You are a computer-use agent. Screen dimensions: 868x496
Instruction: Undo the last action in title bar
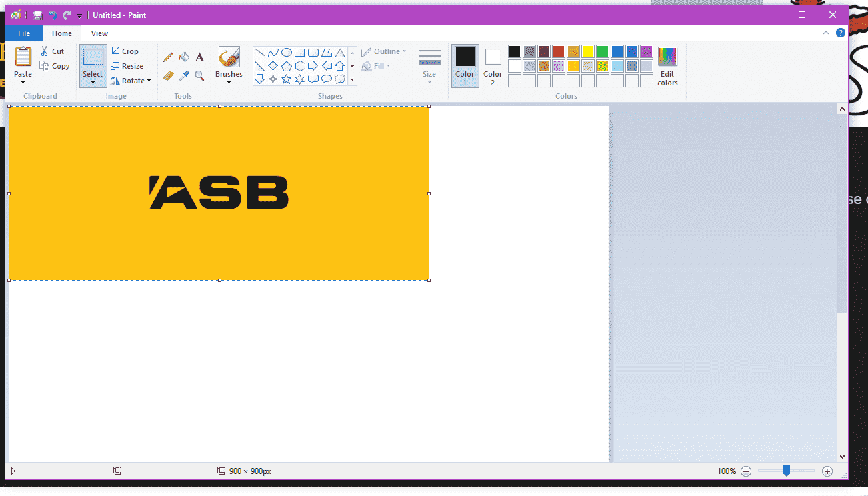point(53,15)
